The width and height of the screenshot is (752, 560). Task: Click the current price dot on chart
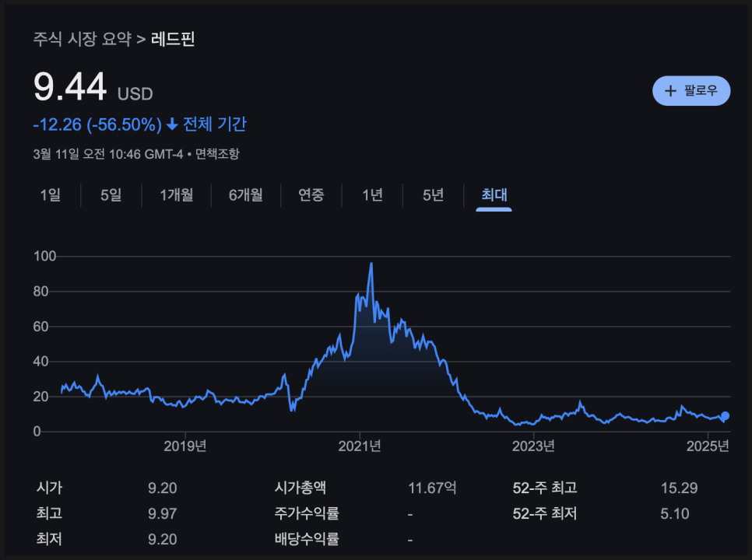pos(725,416)
